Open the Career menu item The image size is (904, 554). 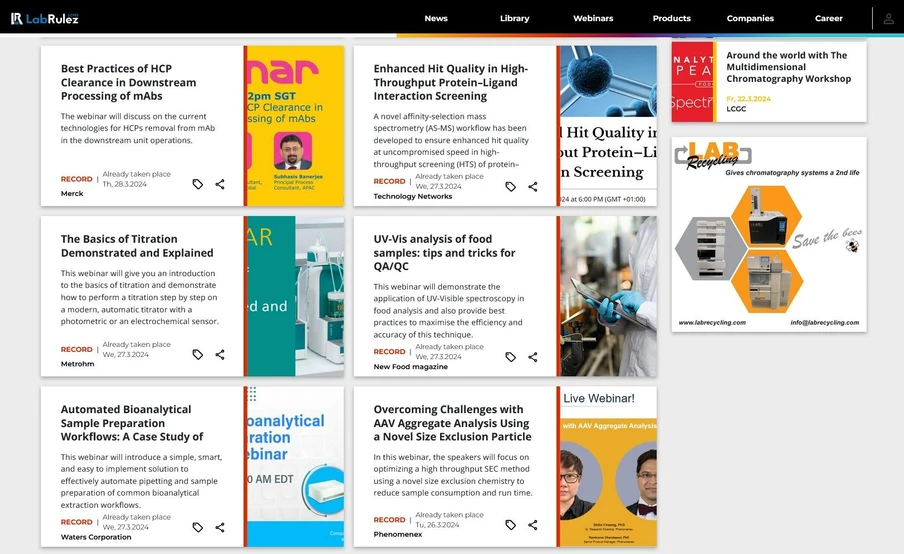click(828, 18)
